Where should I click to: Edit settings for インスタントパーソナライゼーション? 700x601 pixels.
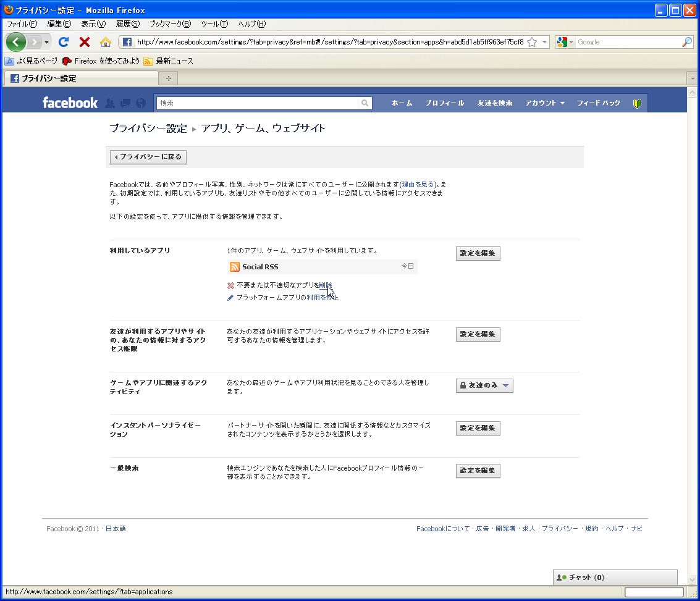pyautogui.click(x=478, y=428)
